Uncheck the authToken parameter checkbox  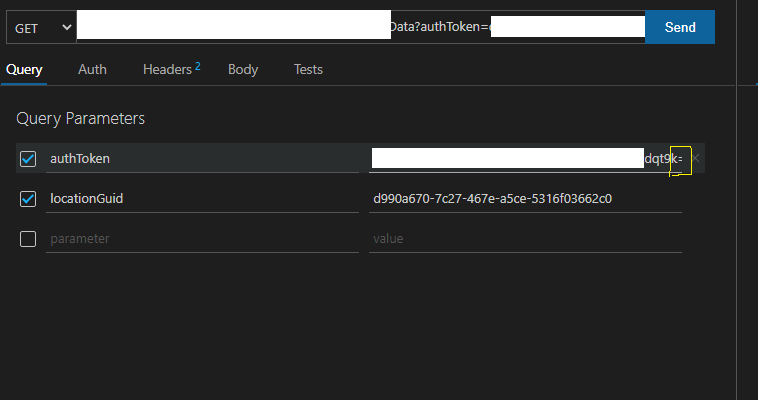coord(28,159)
